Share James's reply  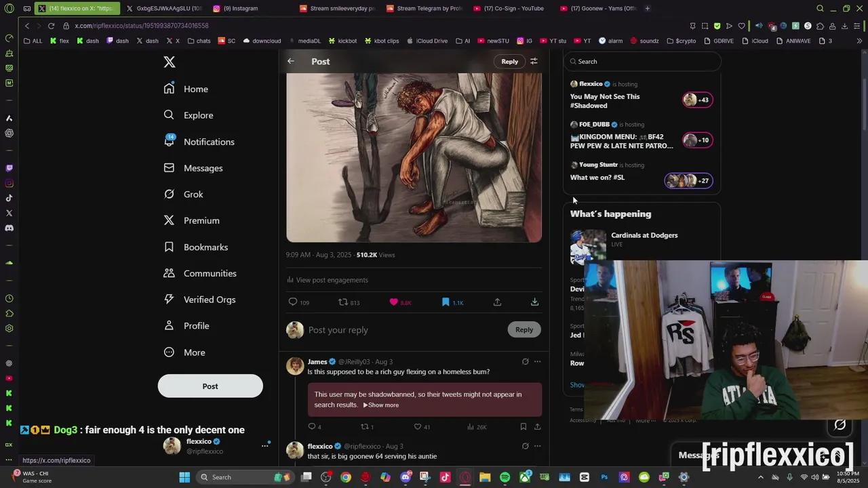click(x=537, y=426)
